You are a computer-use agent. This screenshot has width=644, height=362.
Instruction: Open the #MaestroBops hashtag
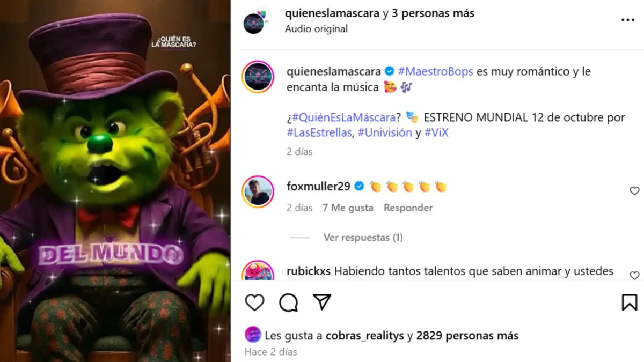435,71
